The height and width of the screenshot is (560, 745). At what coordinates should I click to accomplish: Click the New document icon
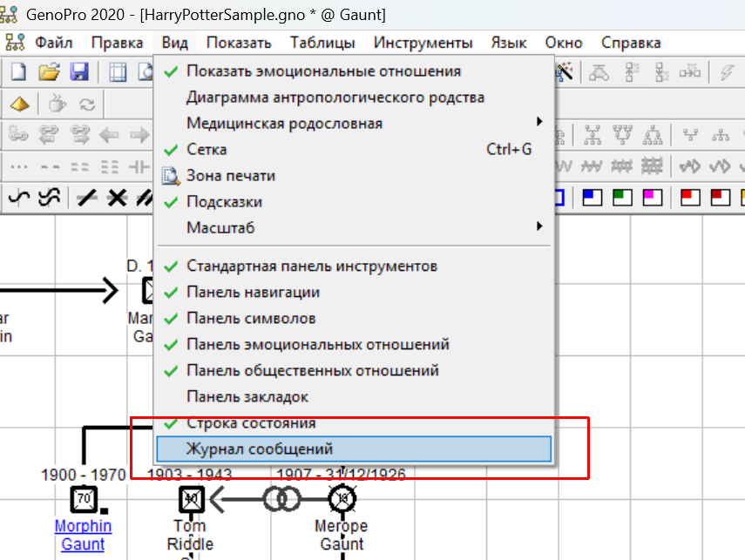coord(18,73)
